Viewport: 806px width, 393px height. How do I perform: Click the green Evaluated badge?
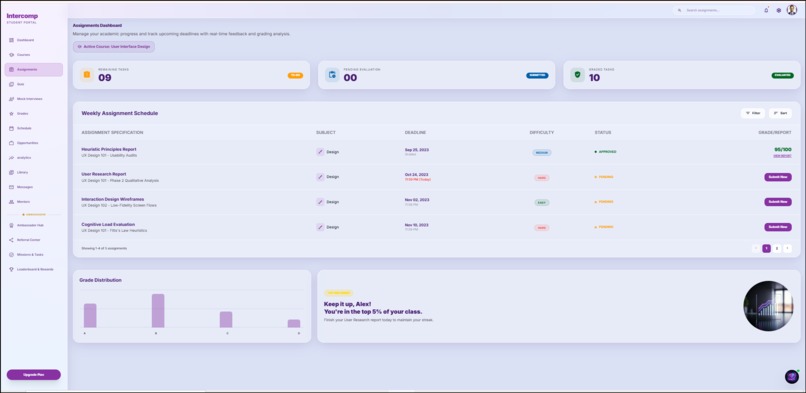pyautogui.click(x=782, y=76)
